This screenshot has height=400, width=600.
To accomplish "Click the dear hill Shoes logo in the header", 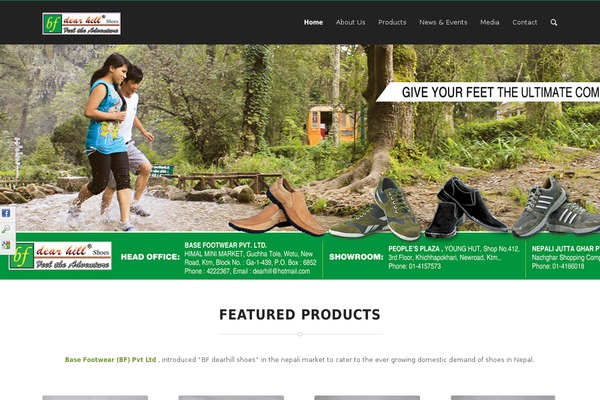I will (x=82, y=24).
